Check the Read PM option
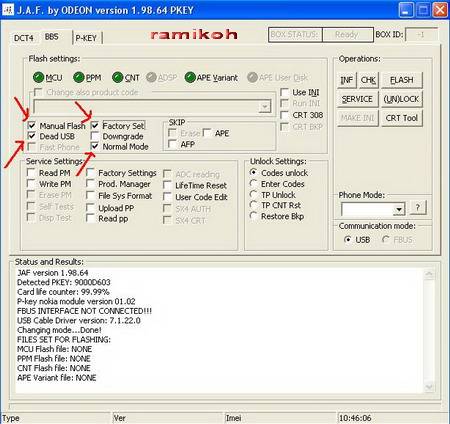The image size is (450, 424). point(31,173)
